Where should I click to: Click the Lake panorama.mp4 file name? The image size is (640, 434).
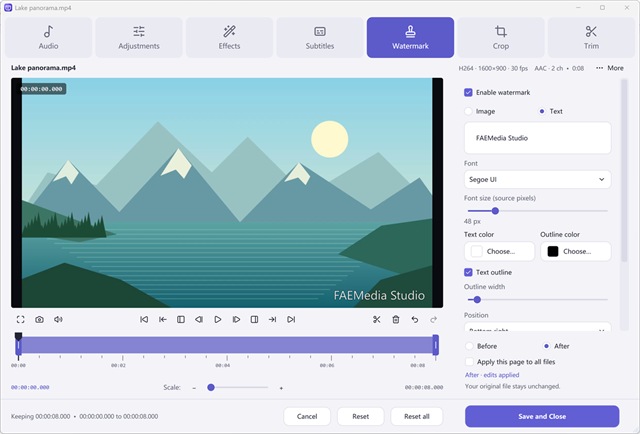(x=43, y=68)
